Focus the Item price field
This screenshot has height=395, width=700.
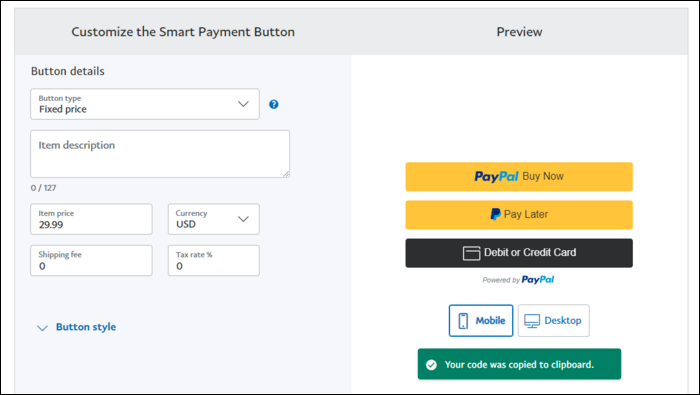point(91,219)
